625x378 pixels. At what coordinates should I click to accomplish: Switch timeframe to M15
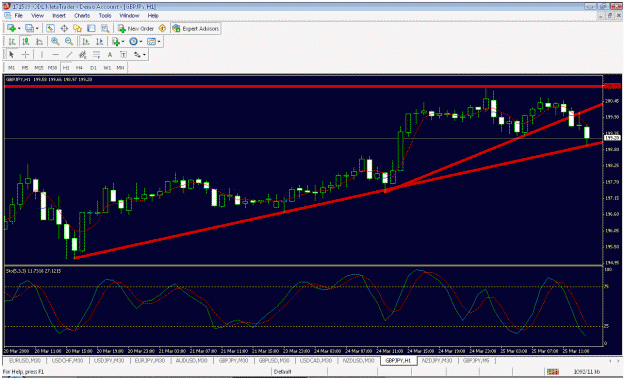click(x=39, y=68)
